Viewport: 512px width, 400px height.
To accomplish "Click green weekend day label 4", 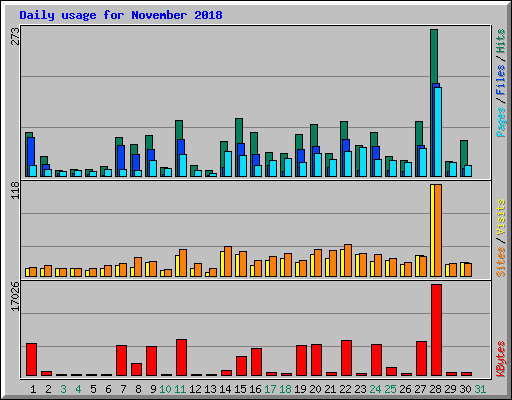I will point(78,389).
